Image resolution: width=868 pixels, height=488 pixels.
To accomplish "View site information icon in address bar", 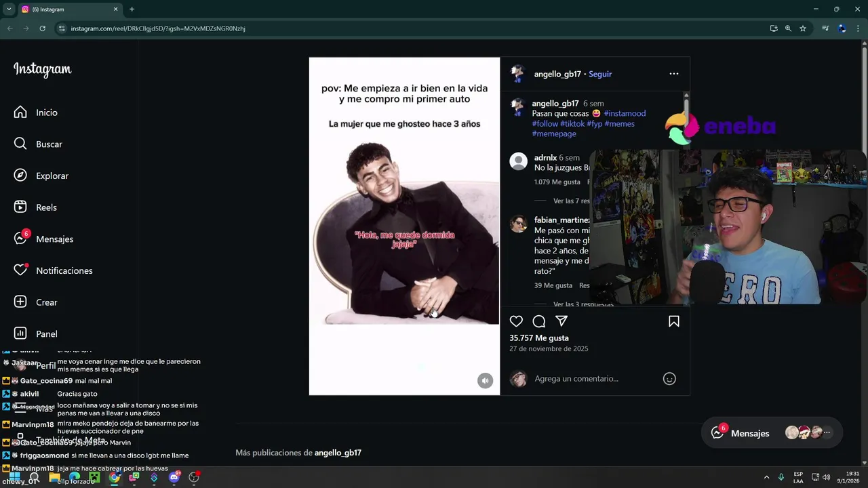I will (x=62, y=28).
